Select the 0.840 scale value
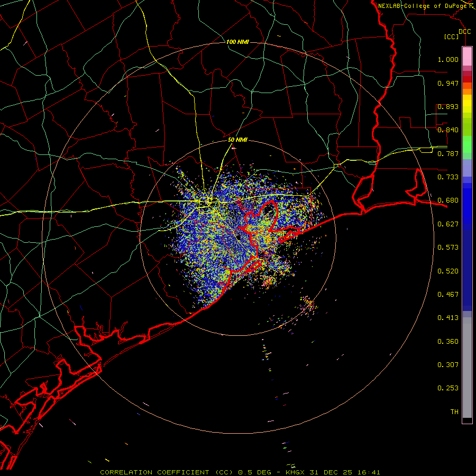 pyautogui.click(x=448, y=130)
